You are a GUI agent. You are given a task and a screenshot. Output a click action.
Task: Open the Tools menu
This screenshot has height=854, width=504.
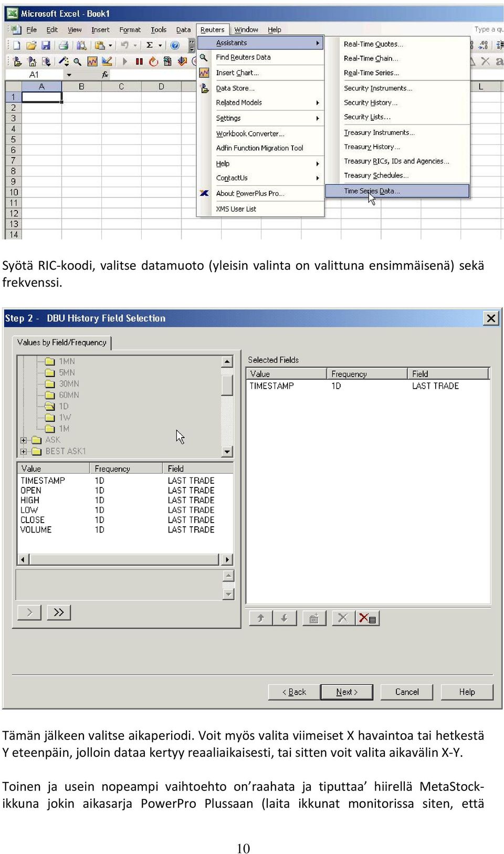tap(159, 30)
